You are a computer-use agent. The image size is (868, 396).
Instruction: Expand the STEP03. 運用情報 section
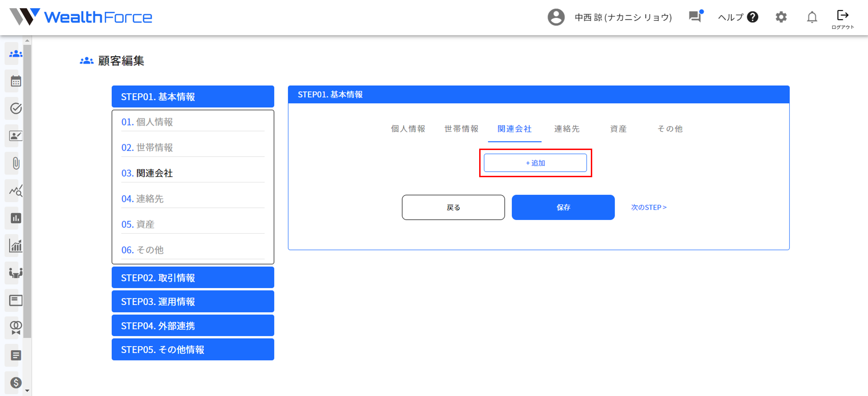[193, 302]
